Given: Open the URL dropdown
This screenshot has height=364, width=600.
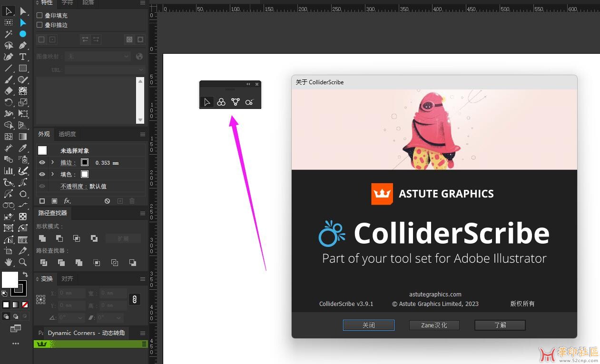Looking at the screenshot, I should (x=105, y=69).
